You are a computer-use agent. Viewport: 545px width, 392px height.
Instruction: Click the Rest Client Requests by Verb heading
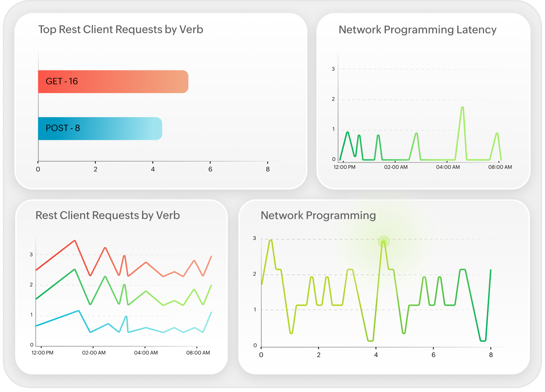click(108, 215)
